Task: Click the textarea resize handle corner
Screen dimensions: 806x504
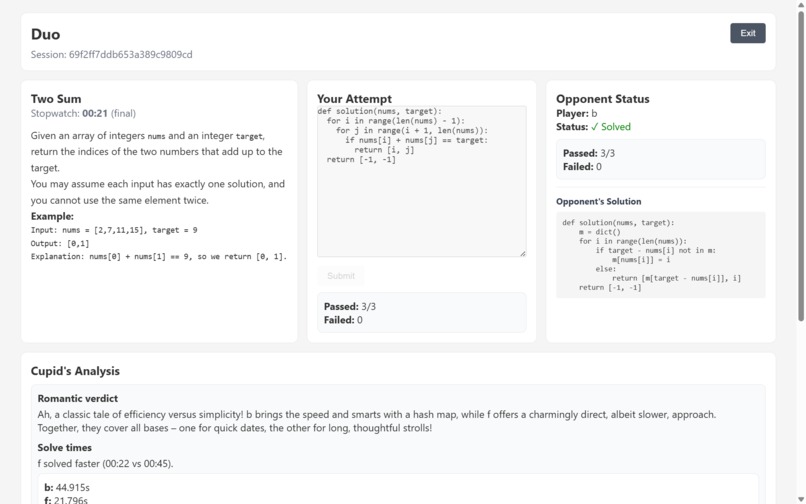Action: 522,253
